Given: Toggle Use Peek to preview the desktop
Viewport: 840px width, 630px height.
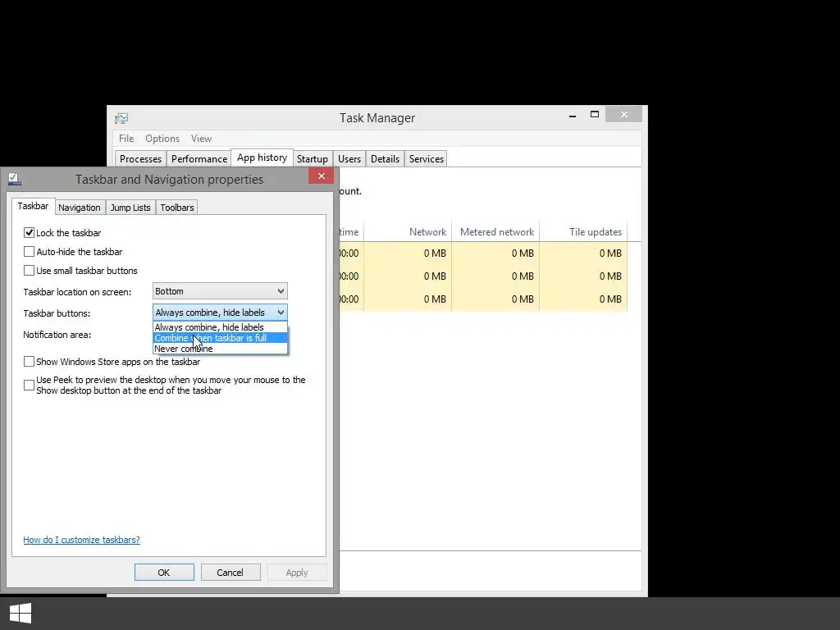Looking at the screenshot, I should 29,385.
